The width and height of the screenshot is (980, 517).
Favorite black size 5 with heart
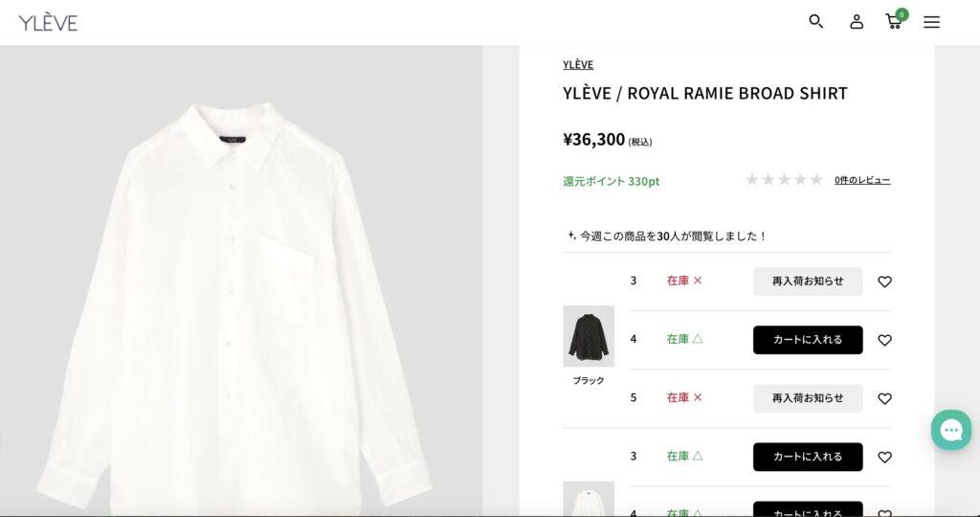884,399
